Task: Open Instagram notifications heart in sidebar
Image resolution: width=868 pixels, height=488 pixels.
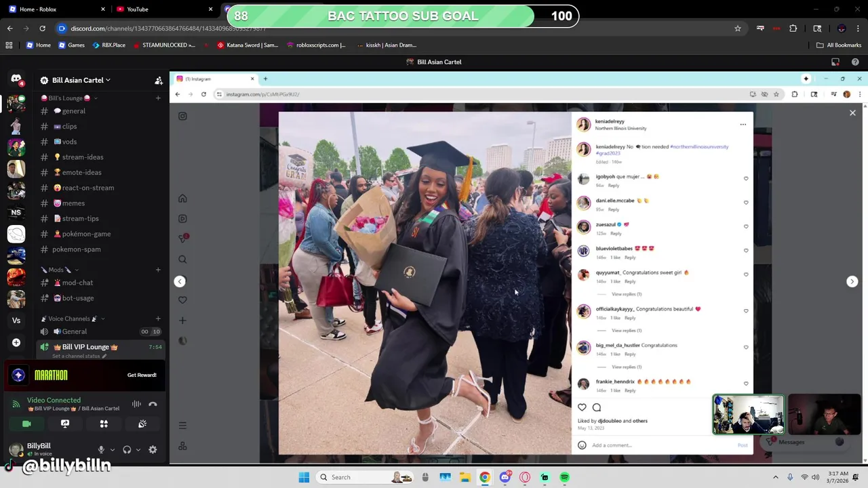Action: (x=182, y=300)
